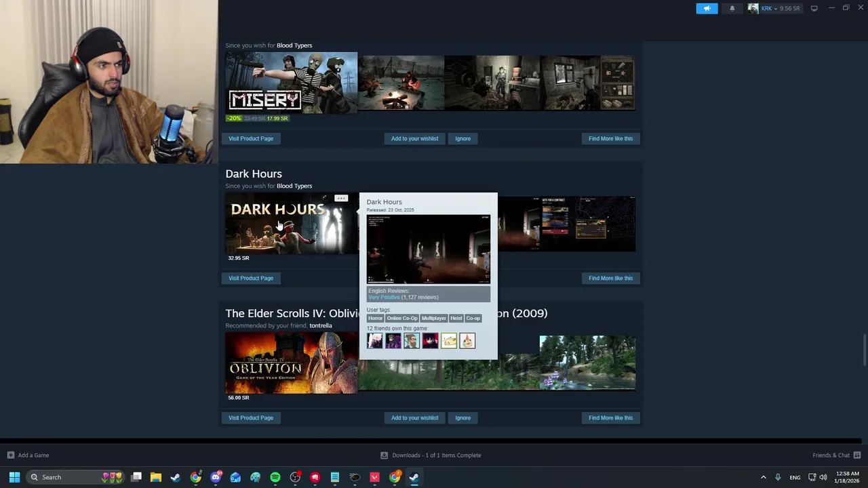Viewport: 868px width, 488px height.
Task: Open Misery inventory screenshot
Action: (588, 83)
